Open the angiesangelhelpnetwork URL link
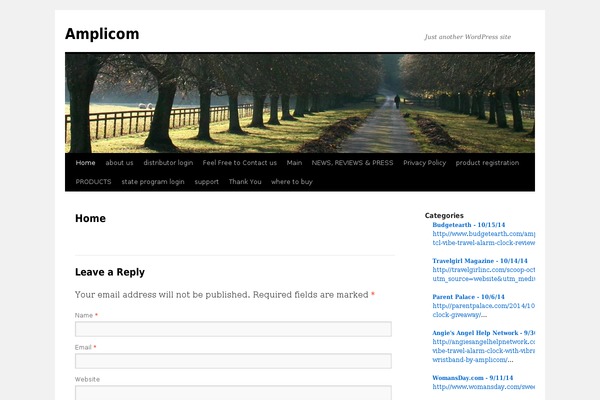 tap(484, 351)
